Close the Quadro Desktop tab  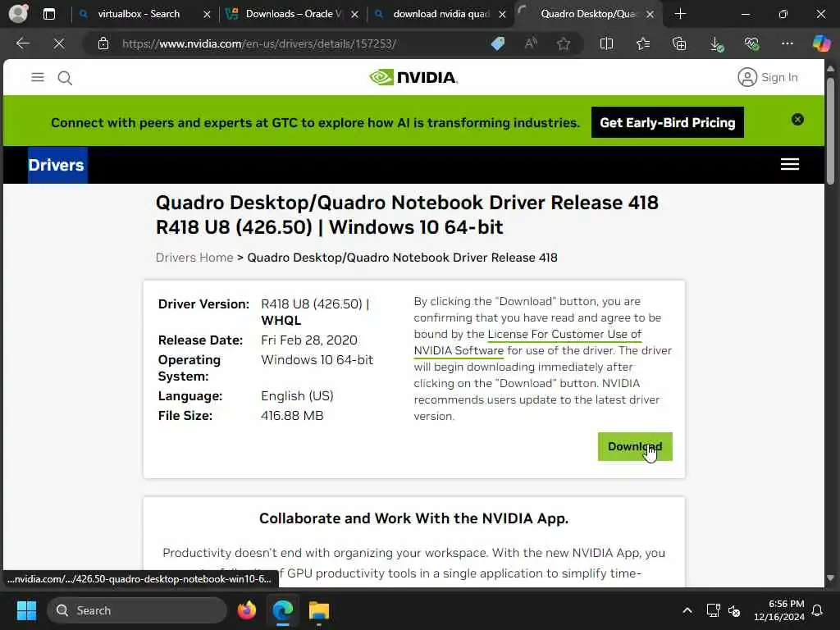650,15
